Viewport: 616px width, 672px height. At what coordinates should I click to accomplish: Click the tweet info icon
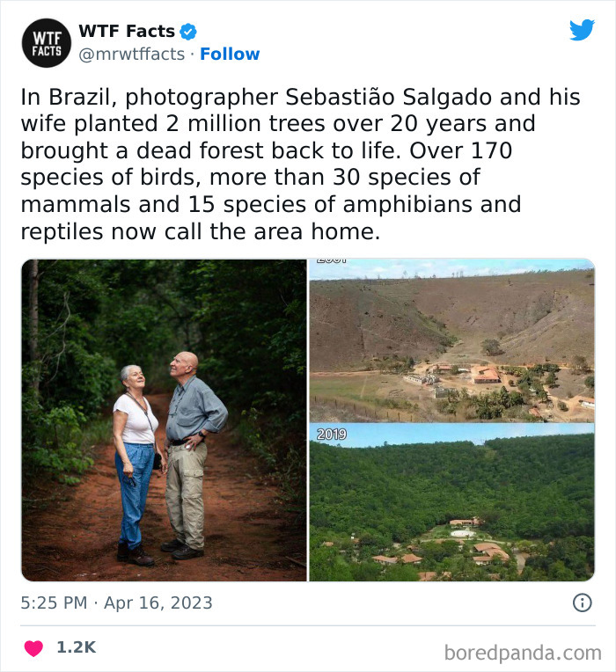[x=582, y=603]
